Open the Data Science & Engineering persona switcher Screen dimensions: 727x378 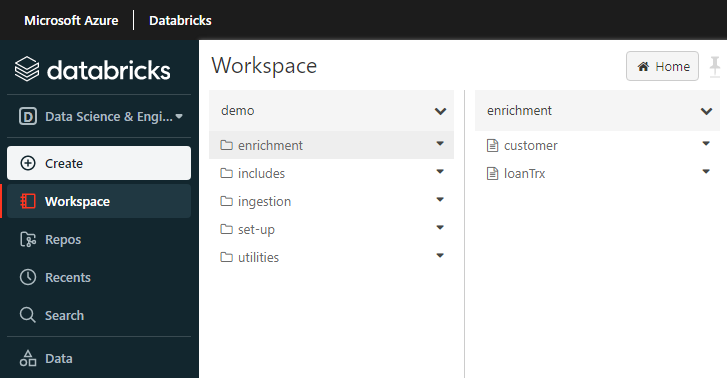[99, 116]
